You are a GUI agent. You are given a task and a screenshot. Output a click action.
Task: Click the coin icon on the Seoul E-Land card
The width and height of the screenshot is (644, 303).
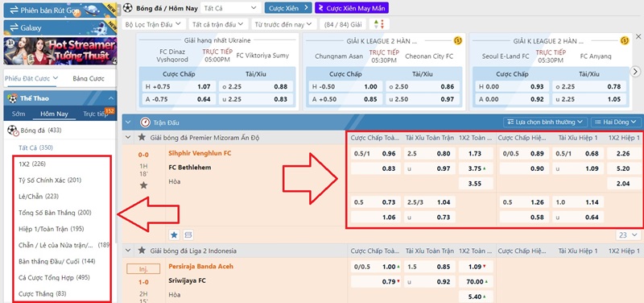point(625,40)
